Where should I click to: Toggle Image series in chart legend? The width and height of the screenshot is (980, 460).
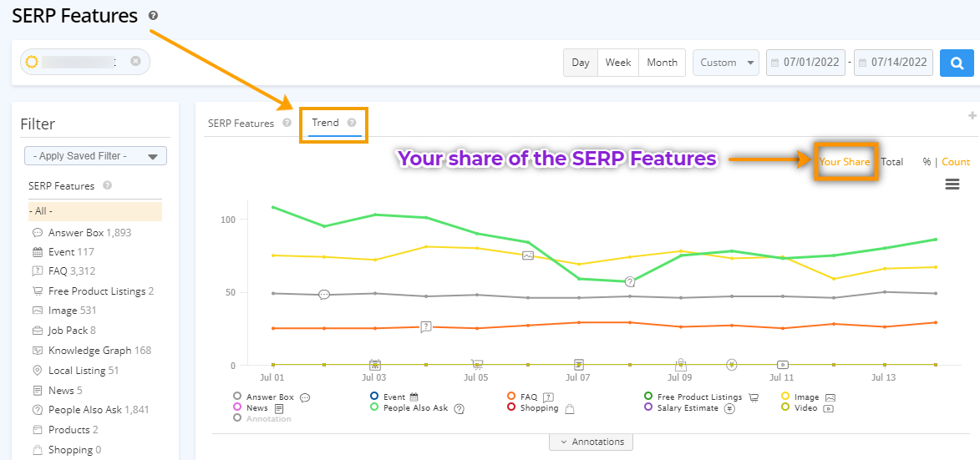point(809,397)
